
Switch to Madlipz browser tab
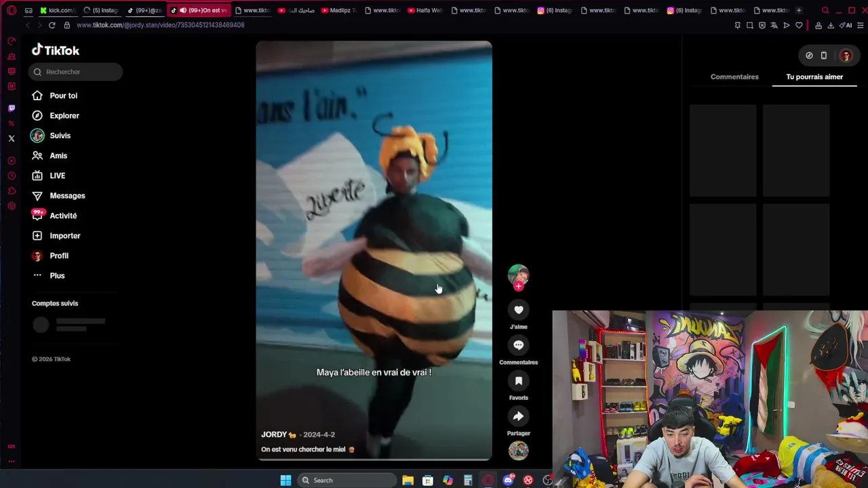pos(339,10)
